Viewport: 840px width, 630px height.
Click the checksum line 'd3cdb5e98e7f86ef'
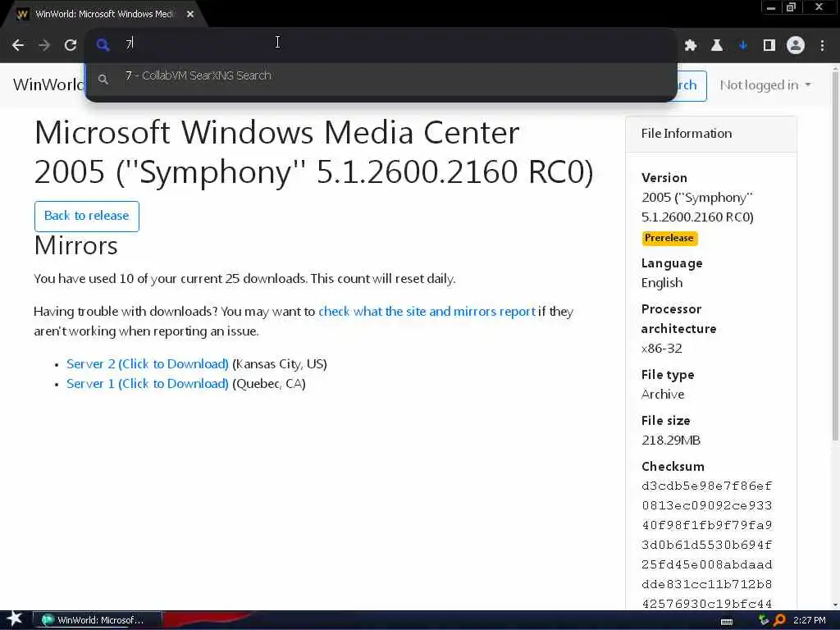(706, 486)
